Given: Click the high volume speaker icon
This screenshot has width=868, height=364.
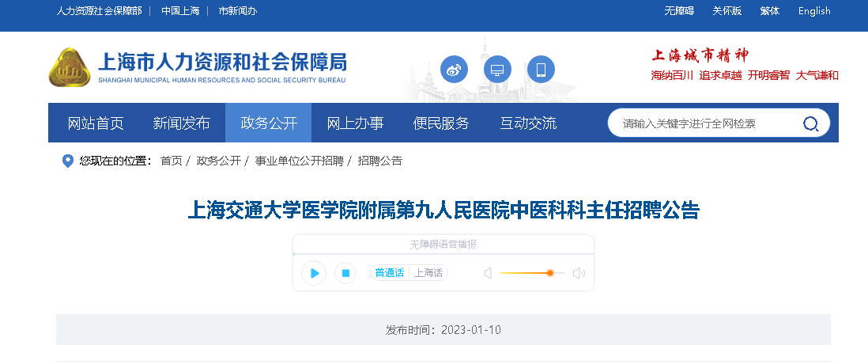Looking at the screenshot, I should 579,273.
